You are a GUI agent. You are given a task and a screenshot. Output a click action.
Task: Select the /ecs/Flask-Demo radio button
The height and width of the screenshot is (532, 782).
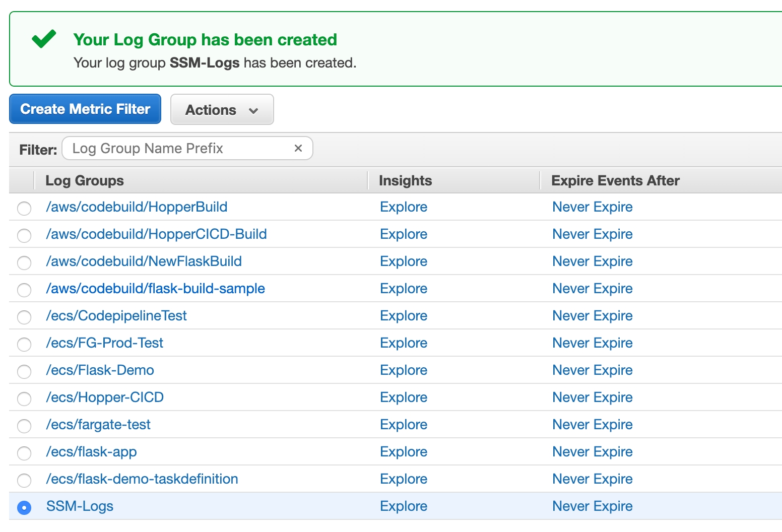(24, 371)
